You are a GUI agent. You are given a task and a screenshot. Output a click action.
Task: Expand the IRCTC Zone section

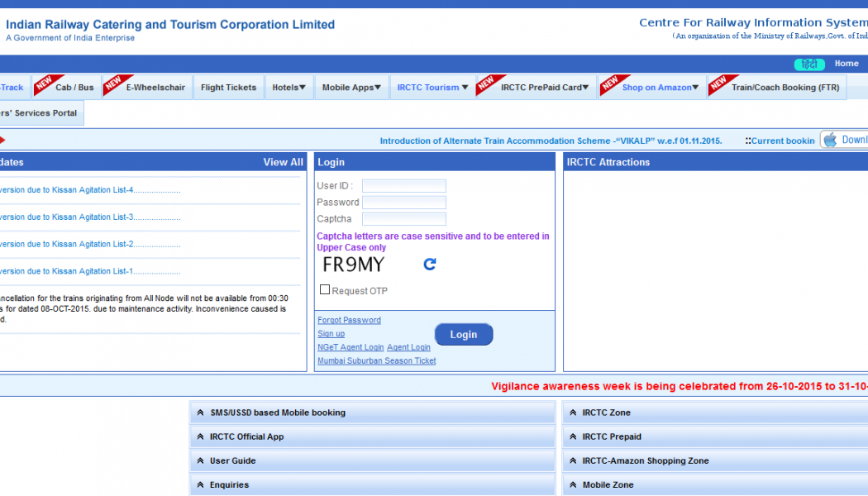click(606, 413)
